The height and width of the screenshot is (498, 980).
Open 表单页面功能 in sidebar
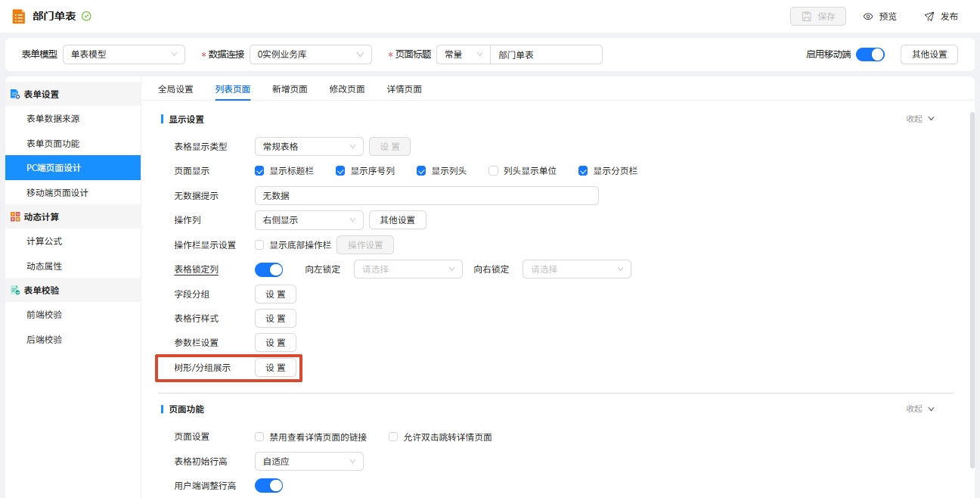(73, 144)
